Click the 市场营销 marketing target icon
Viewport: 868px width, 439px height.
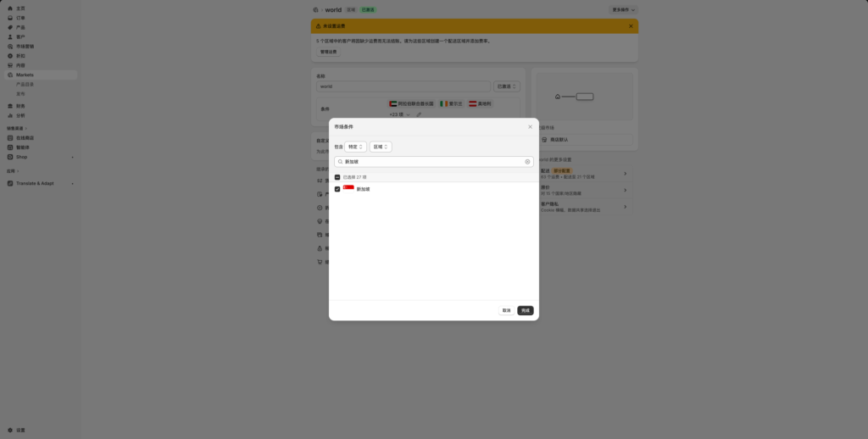coord(10,47)
